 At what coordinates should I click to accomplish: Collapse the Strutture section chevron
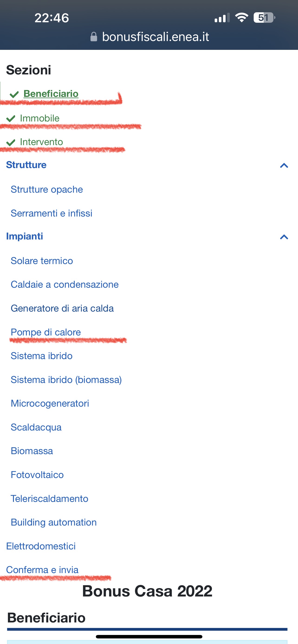point(284,165)
